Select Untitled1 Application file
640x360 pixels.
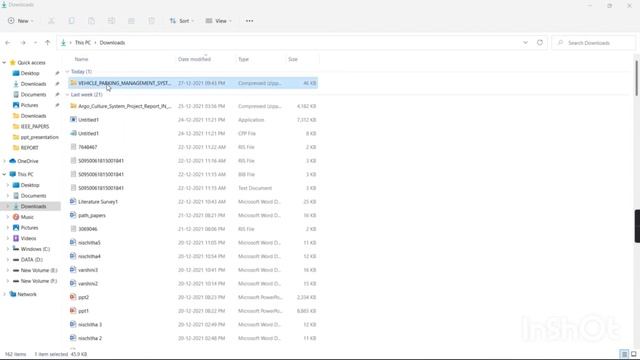pos(193,120)
